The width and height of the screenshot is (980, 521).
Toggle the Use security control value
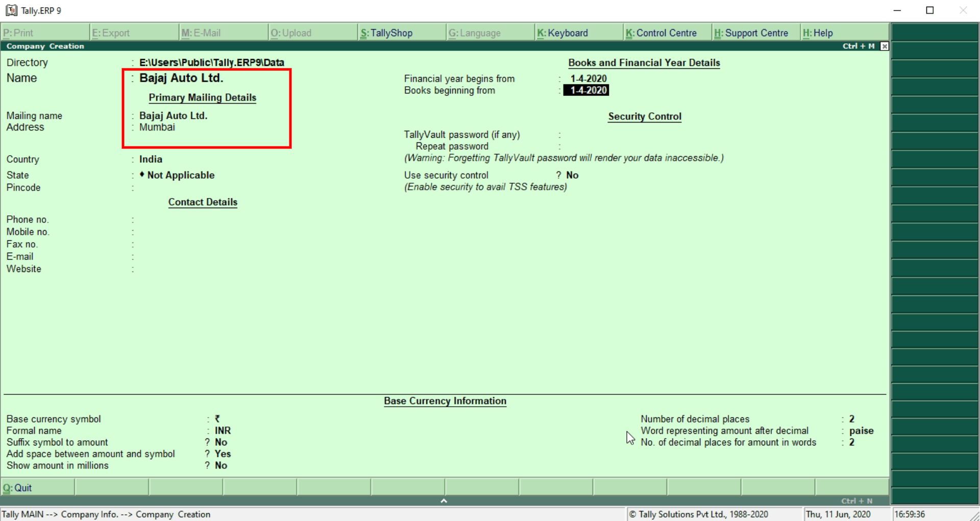tap(572, 175)
